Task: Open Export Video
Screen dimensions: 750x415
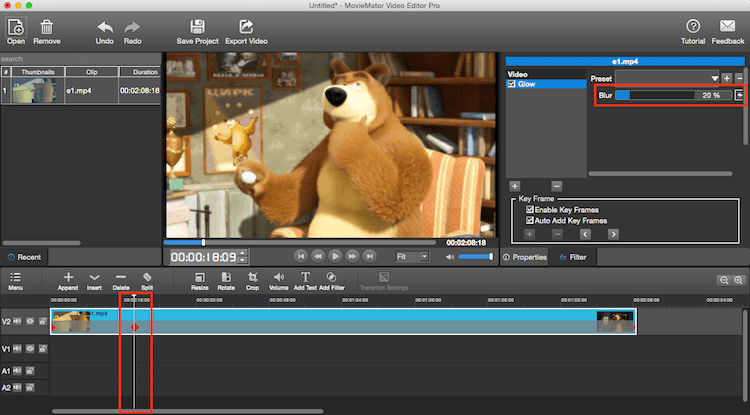Action: 246,33
